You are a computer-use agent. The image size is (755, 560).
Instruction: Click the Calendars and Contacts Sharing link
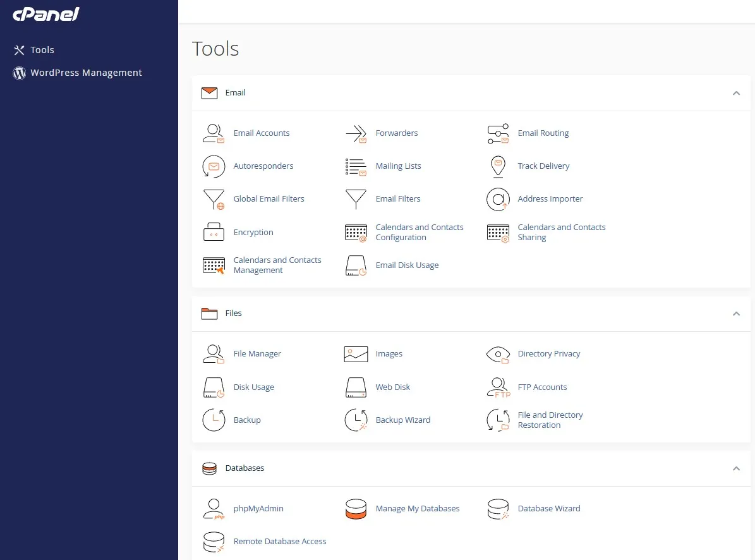point(562,232)
